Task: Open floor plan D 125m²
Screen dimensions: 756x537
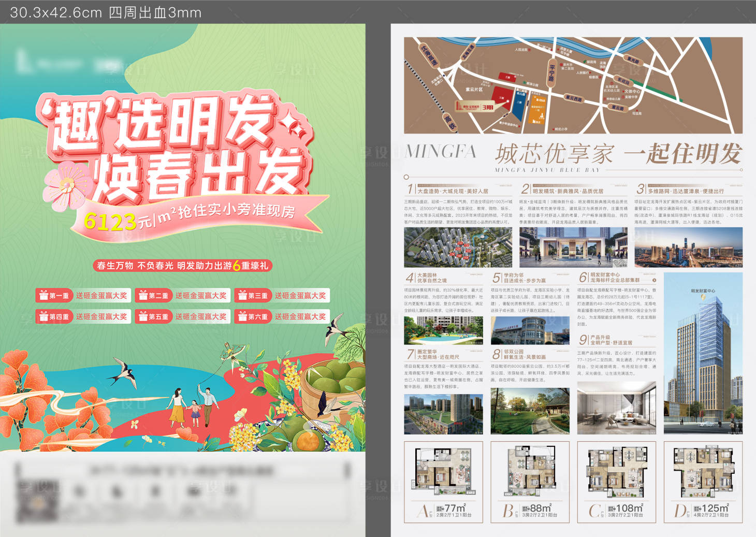Action: pyautogui.click(x=703, y=482)
